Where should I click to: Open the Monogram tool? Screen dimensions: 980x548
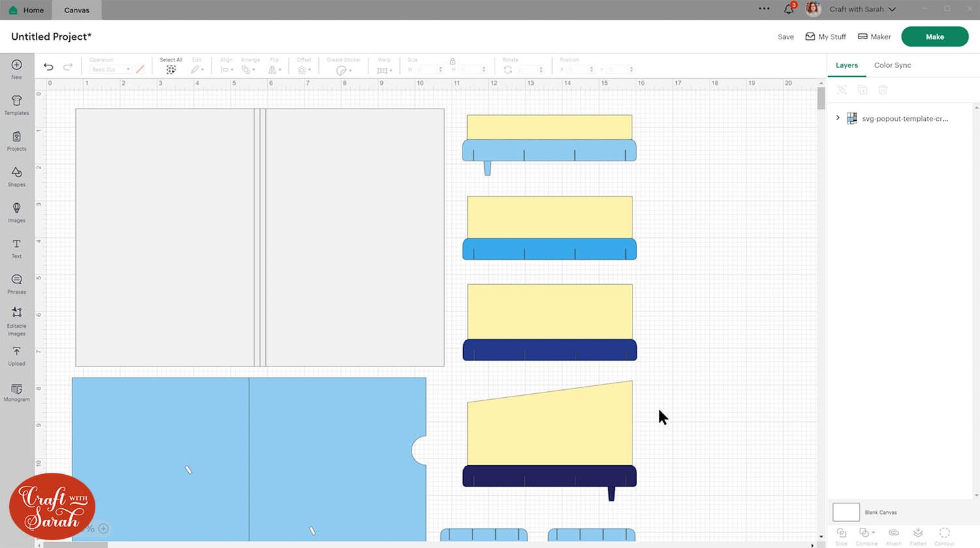pos(16,393)
